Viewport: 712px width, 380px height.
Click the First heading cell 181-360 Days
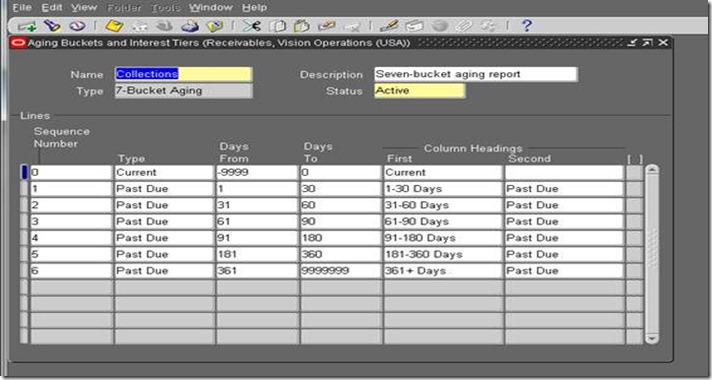[x=443, y=254]
